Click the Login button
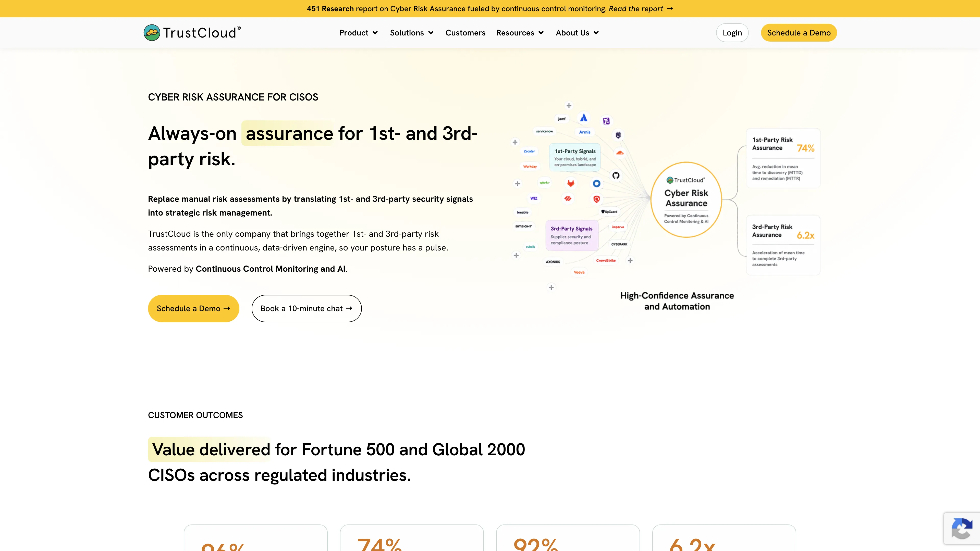The image size is (980, 551). click(x=732, y=33)
